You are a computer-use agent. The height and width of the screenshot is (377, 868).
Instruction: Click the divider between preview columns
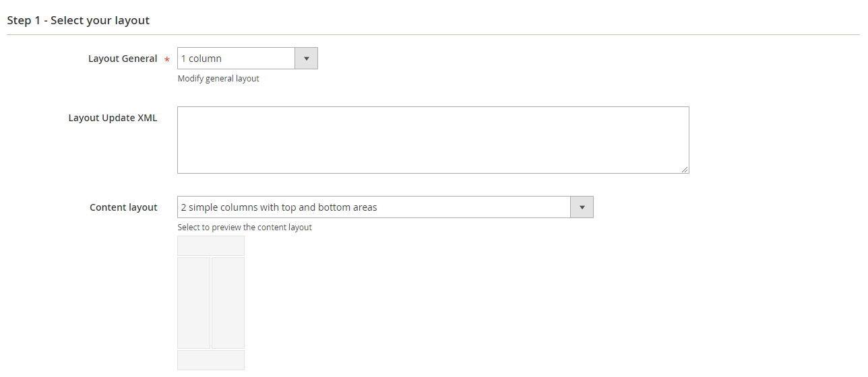pos(211,303)
